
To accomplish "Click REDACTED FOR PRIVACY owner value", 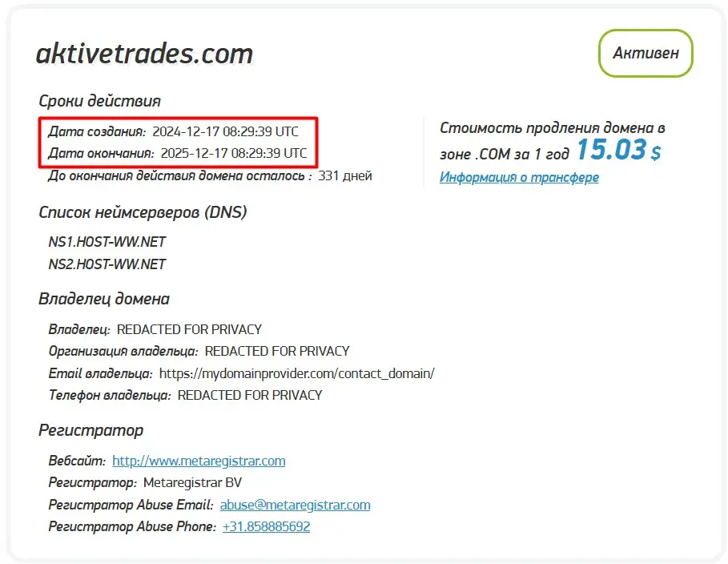I will [x=188, y=328].
